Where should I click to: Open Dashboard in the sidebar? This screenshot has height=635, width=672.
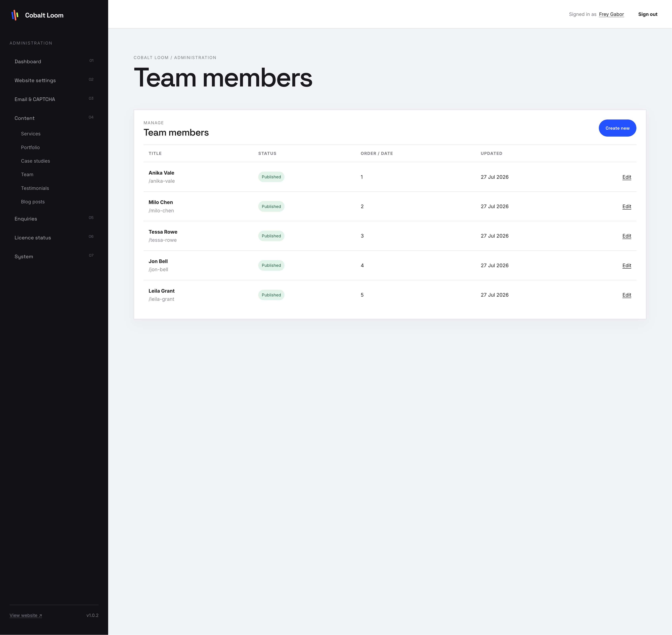54,62
